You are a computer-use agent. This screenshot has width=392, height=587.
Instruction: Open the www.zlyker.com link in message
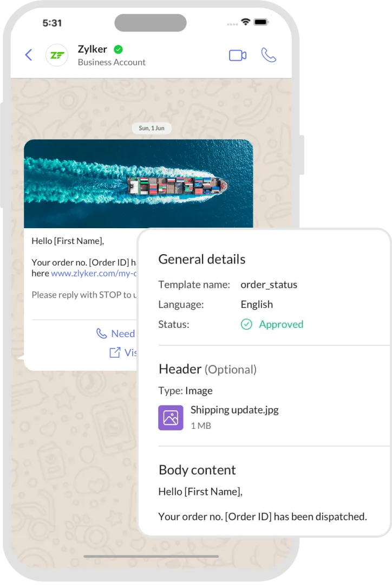point(94,273)
